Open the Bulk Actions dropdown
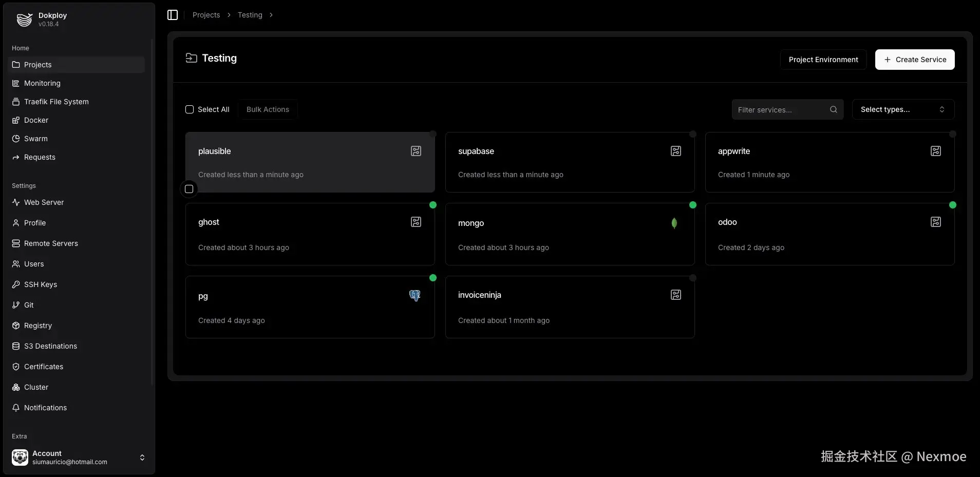 pos(268,109)
